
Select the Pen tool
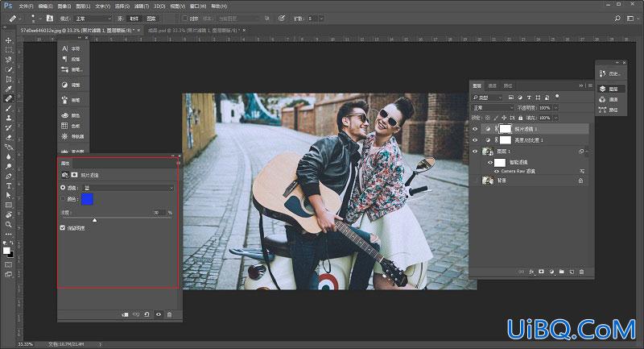tap(9, 177)
